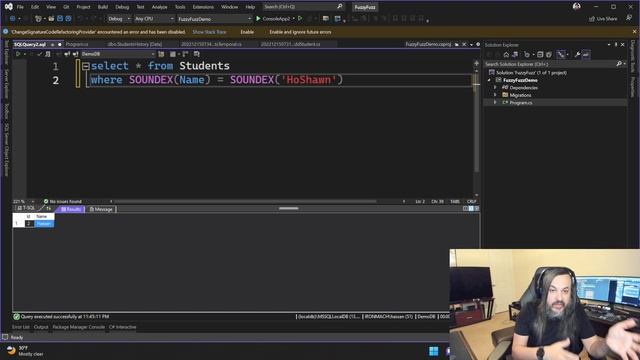The image size is (640, 360).
Task: Click Enable in the warning bar
Action: tap(247, 32)
